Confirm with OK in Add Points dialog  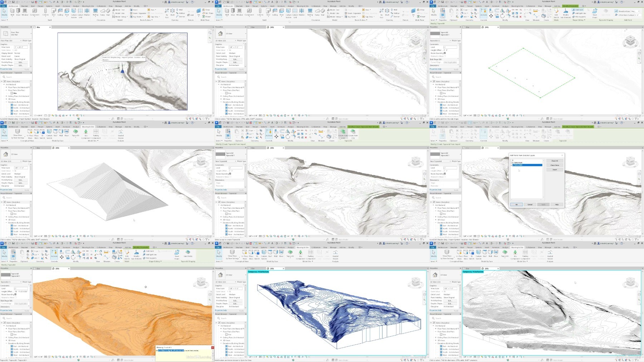516,204
